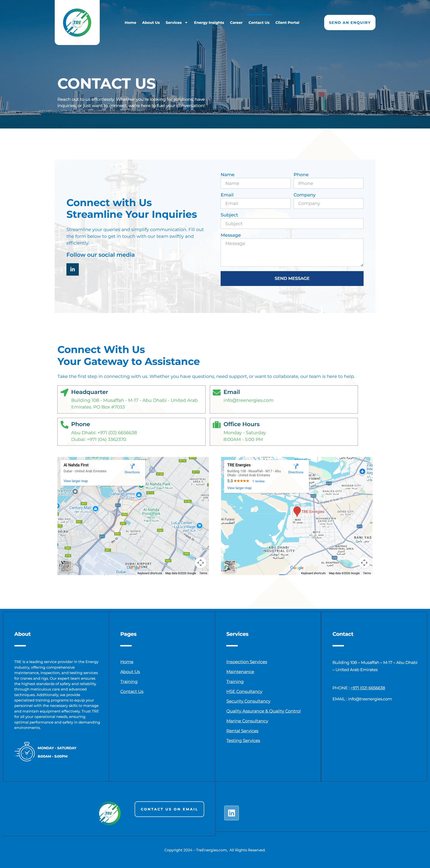This screenshot has height=868, width=430.
Task: Click View larger map on Al Nahda map
Action: click(76, 481)
